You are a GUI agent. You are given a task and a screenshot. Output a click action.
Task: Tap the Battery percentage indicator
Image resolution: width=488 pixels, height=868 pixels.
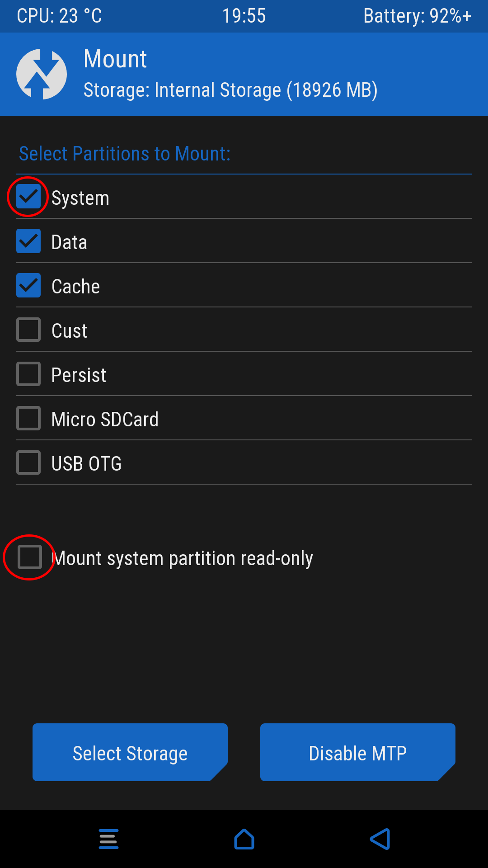pyautogui.click(x=417, y=16)
